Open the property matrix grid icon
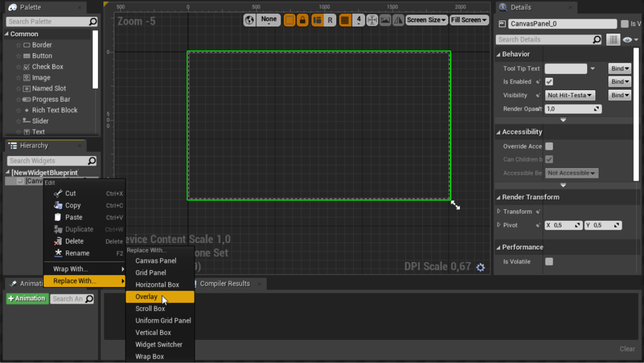This screenshot has height=363, width=644. coord(613,40)
